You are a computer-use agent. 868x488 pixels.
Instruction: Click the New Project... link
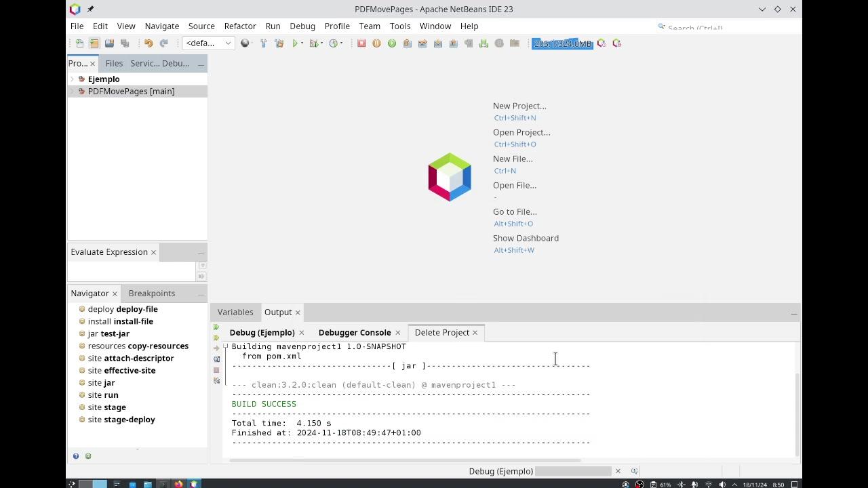click(x=519, y=106)
